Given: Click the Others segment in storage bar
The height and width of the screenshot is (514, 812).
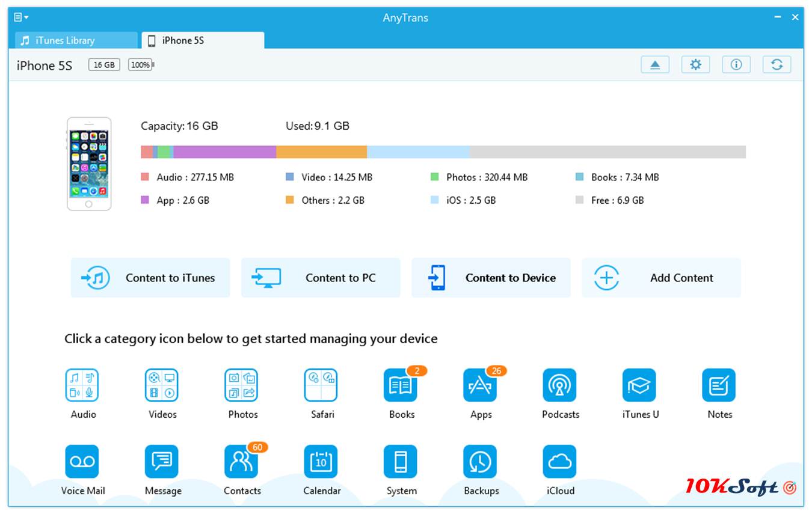Looking at the screenshot, I should coord(322,151).
